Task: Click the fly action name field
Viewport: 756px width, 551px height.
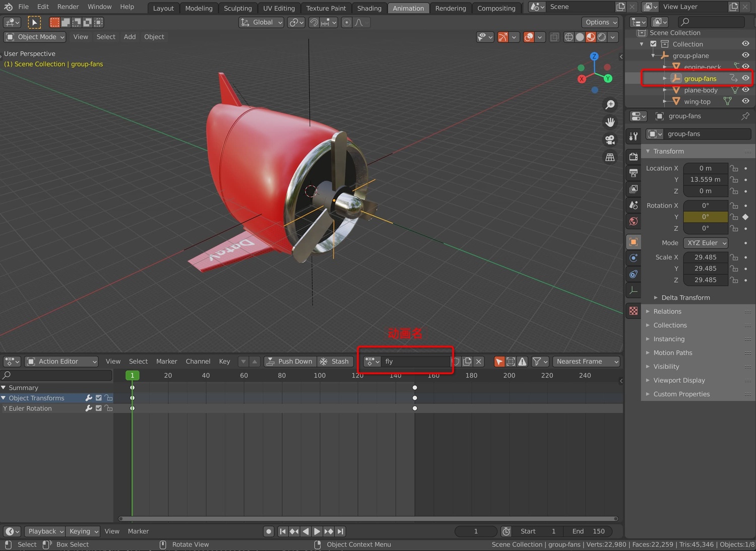Action: click(x=416, y=361)
